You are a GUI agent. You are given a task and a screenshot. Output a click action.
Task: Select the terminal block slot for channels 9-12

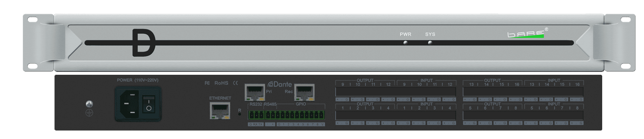(x=396, y=92)
